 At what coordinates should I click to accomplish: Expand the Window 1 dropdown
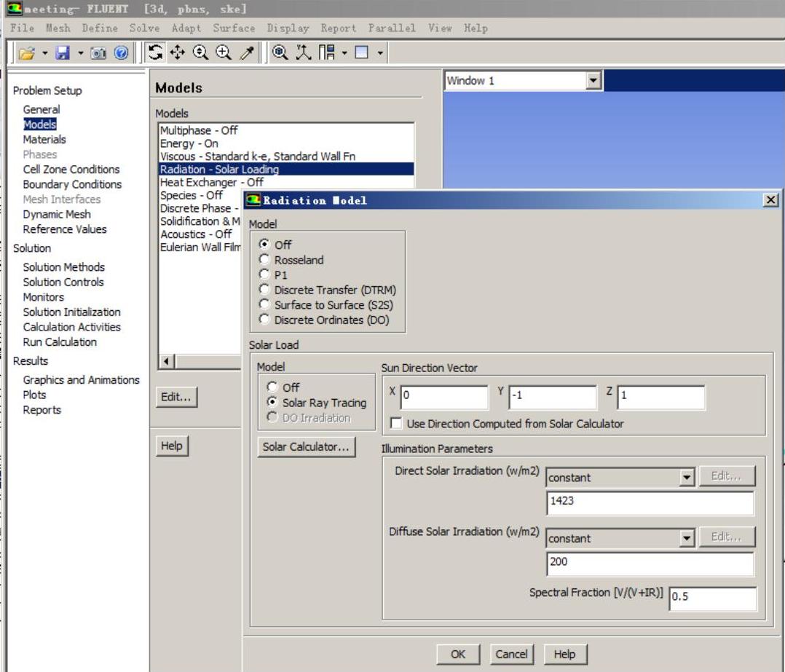pos(593,81)
